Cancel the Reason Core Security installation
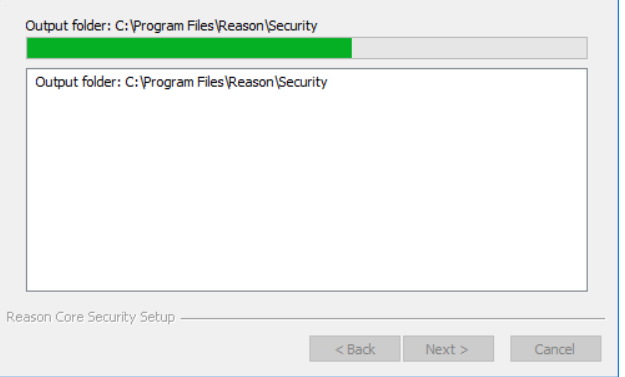The height and width of the screenshot is (377, 625). pyautogui.click(x=556, y=349)
